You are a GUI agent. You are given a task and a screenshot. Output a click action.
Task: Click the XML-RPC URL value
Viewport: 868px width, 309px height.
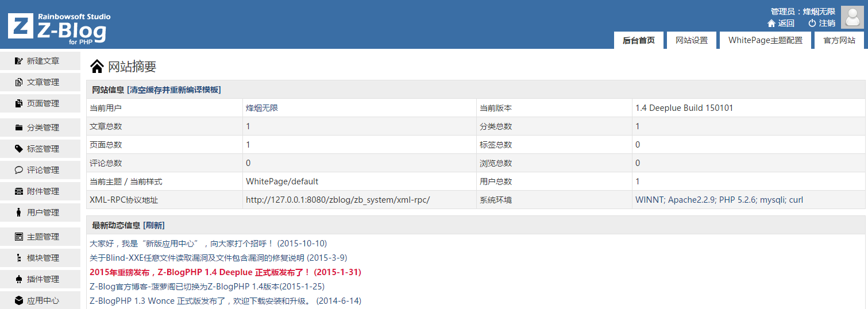tap(338, 200)
